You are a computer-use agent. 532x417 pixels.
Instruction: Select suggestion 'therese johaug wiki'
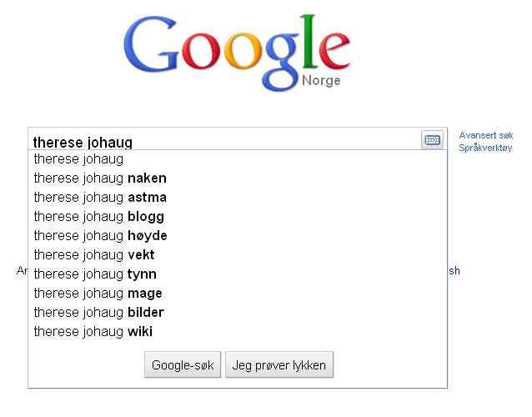[x=238, y=331]
